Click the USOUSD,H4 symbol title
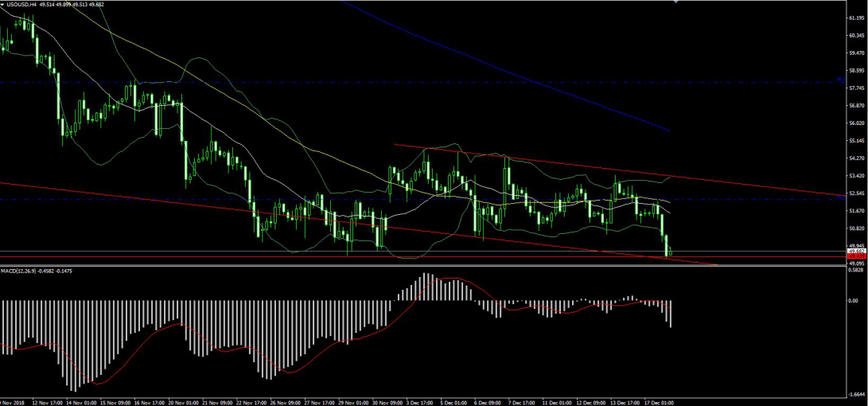868x406 pixels. point(24,5)
